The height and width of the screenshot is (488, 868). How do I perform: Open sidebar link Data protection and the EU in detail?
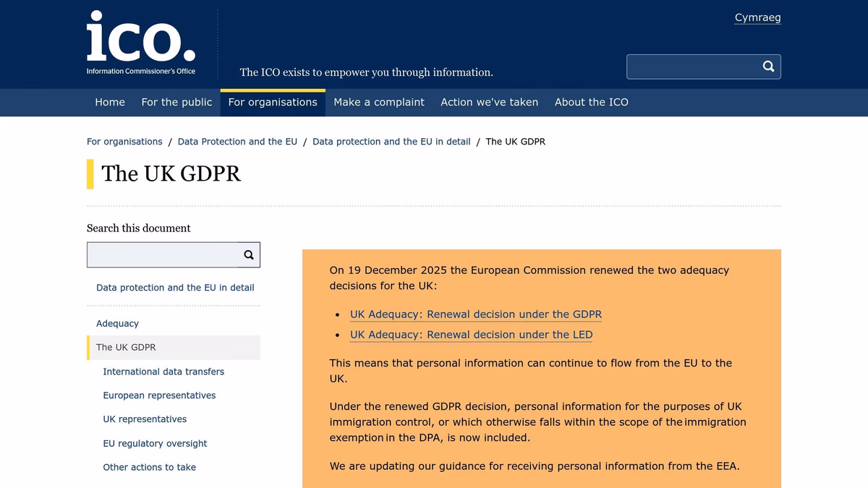(x=175, y=288)
